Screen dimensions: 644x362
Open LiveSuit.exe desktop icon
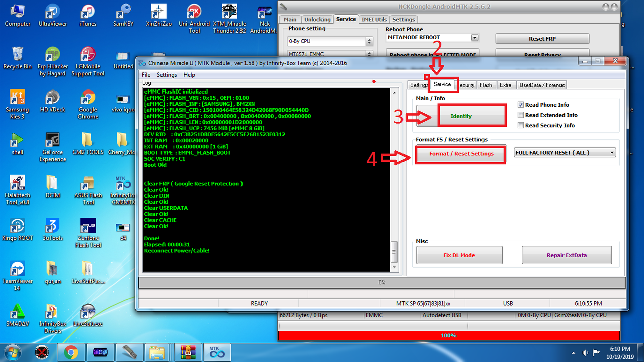88,315
